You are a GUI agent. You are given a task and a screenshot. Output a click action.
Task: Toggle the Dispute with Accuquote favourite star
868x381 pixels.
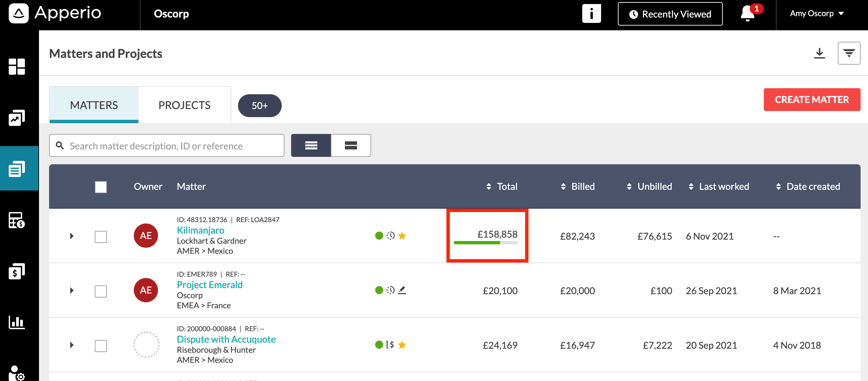tap(402, 345)
